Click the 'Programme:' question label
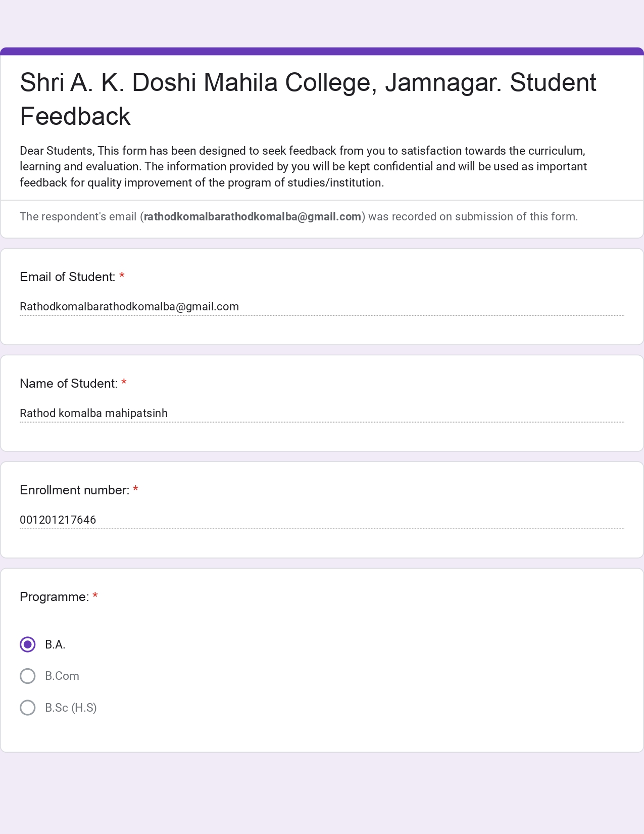The image size is (644, 834). tap(54, 597)
